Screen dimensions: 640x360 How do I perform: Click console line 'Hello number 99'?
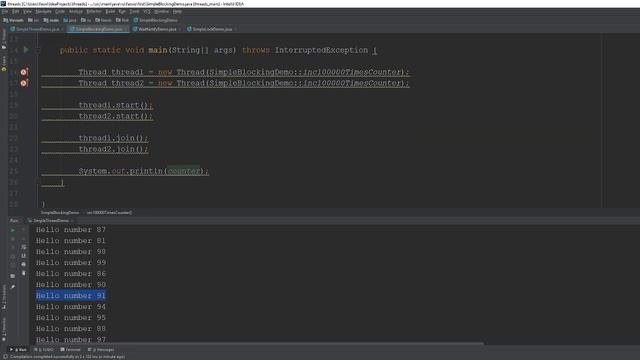tap(71, 263)
